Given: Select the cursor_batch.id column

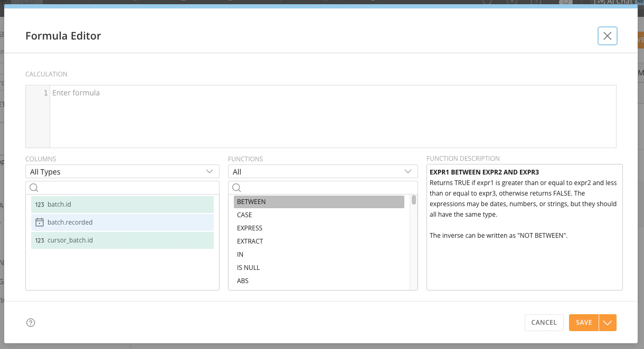Looking at the screenshot, I should click(x=122, y=240).
